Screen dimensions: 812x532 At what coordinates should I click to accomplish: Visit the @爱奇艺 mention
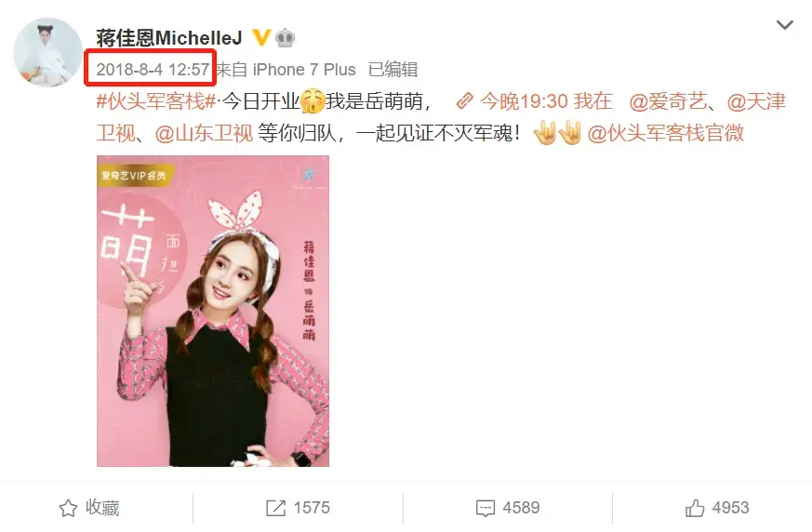tap(668, 101)
